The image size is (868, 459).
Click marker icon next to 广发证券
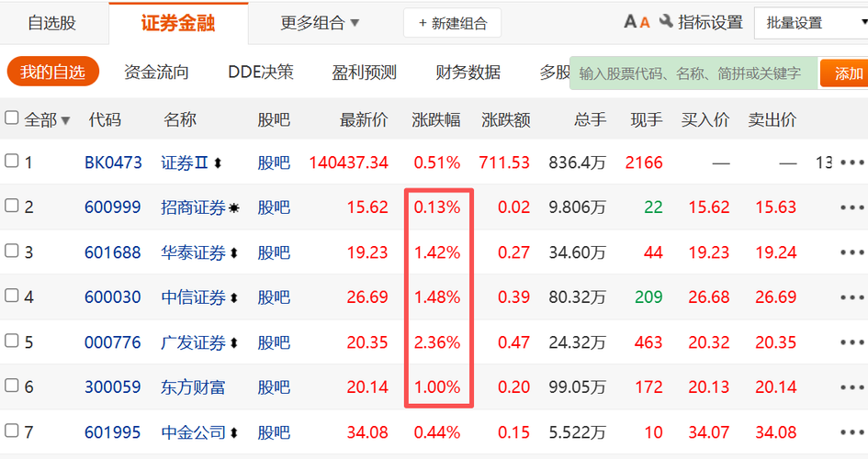[x=233, y=342]
